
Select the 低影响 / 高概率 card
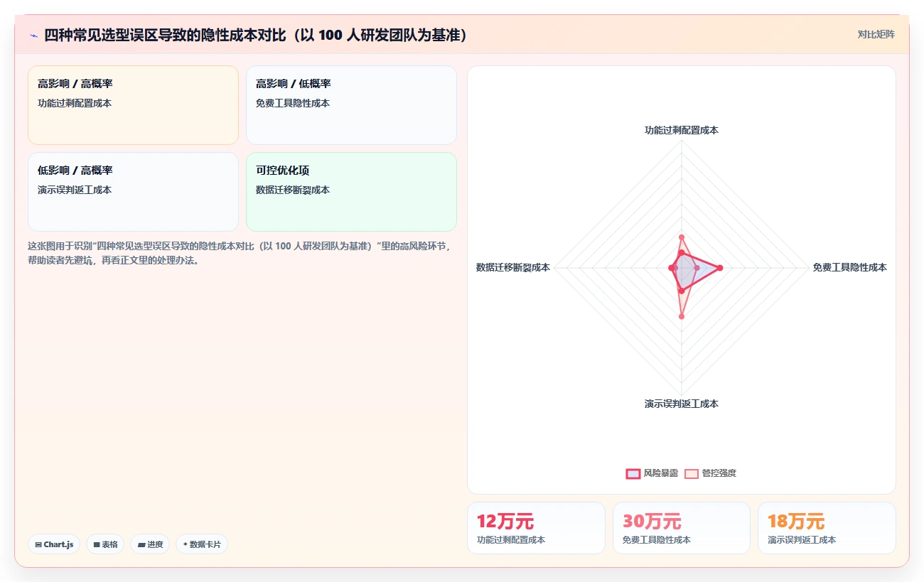(x=133, y=192)
